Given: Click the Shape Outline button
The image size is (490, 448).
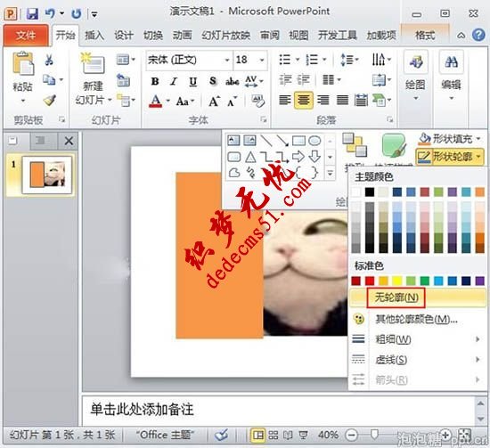Looking at the screenshot, I should point(450,156).
